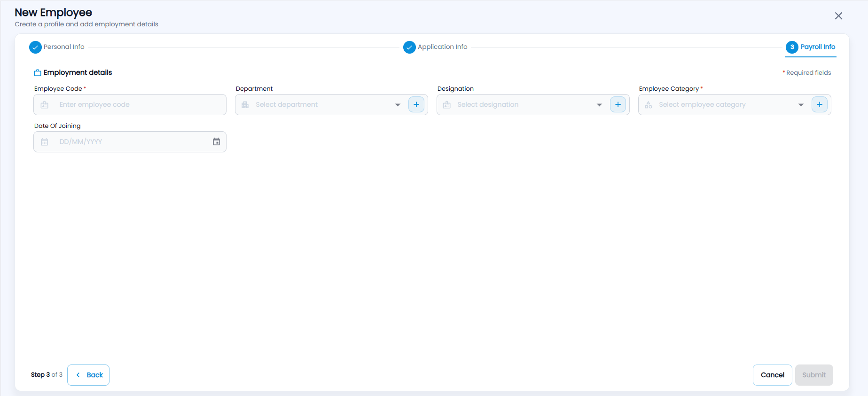Viewport: 868px width, 396px height.
Task: Expand the Department dropdown arrow
Action: click(398, 105)
